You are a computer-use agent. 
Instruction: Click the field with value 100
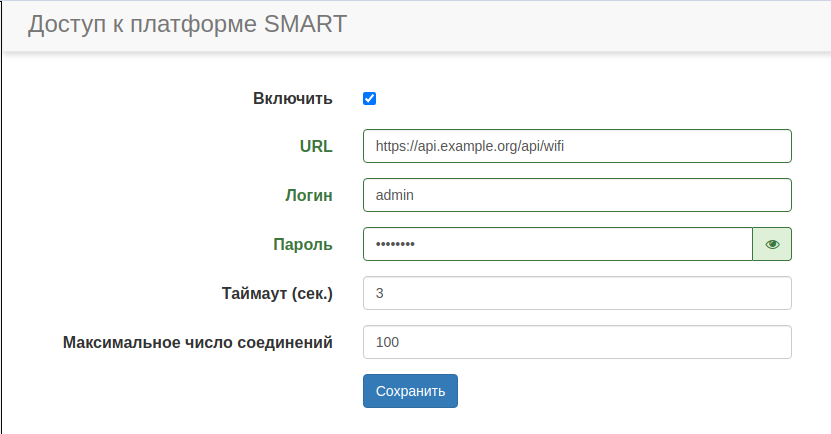click(577, 342)
